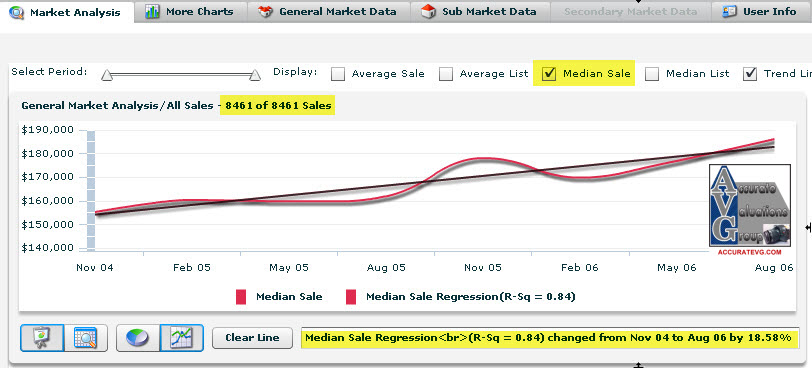Click the AVG Accurate Valuations Group logo

(x=750, y=210)
